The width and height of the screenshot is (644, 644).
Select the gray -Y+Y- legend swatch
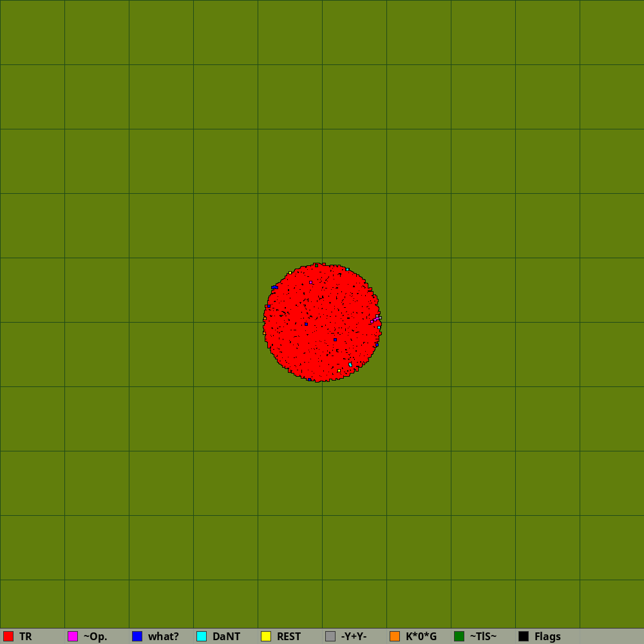[x=330, y=636]
